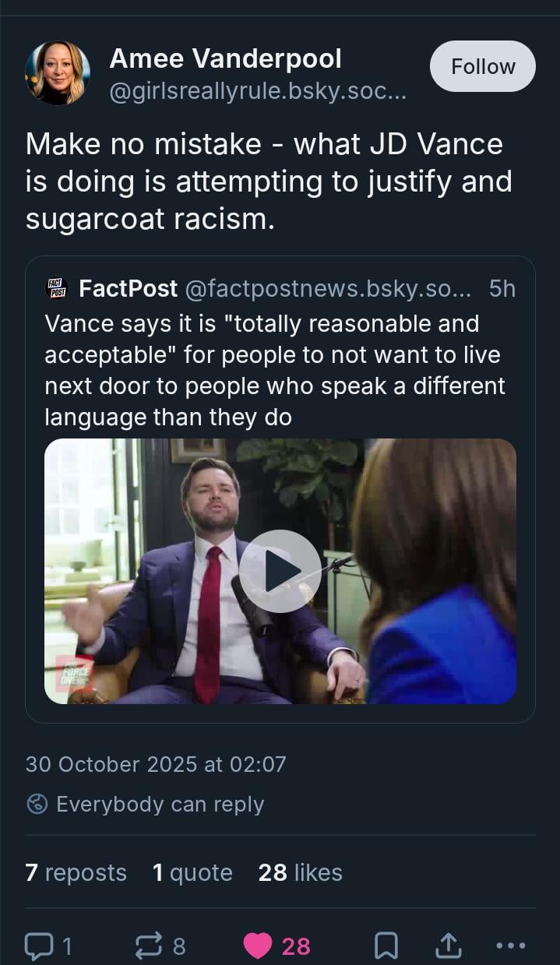560x965 pixels.
Task: Open the globe reply settings icon
Action: click(37, 804)
